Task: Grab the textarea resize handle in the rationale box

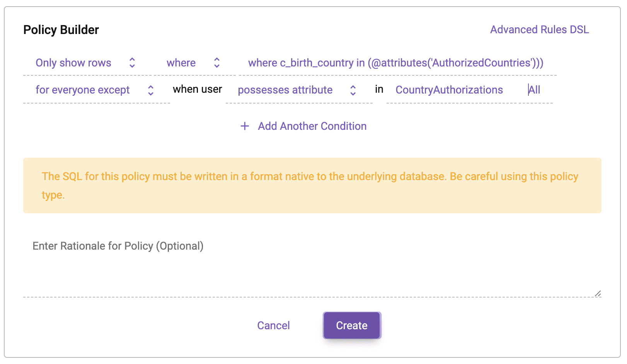Action: (x=598, y=294)
